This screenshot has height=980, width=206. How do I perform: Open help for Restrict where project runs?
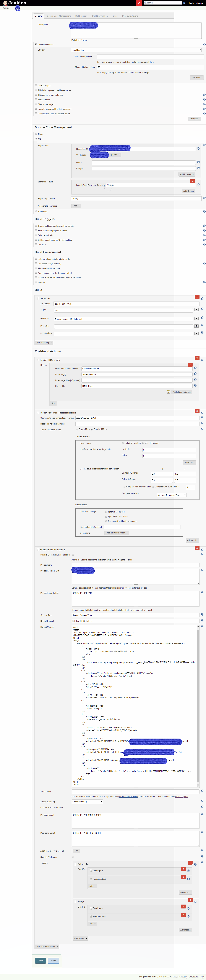point(204,113)
